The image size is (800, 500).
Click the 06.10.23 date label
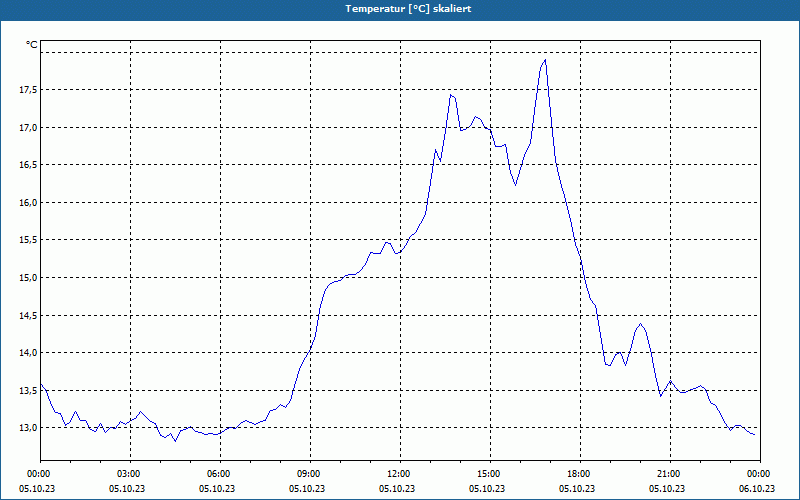tap(757, 488)
